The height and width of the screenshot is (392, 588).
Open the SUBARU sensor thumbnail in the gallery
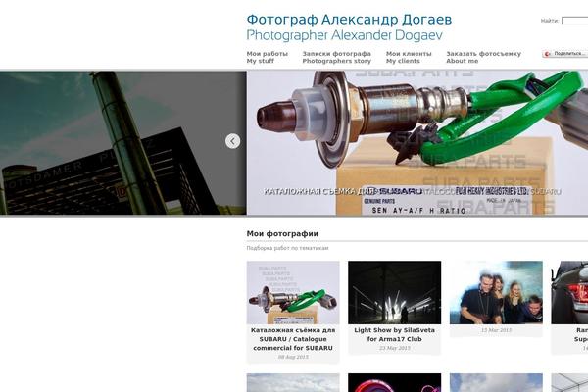(x=293, y=293)
